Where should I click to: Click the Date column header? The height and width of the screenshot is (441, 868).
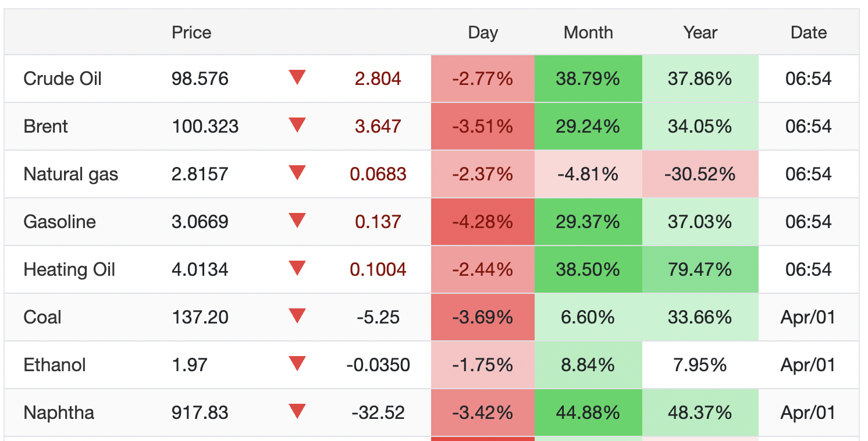[809, 33]
